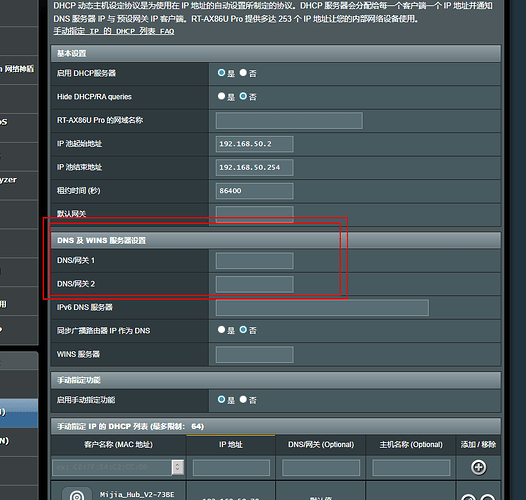Select 否 for 启用 DHCP服务器

click(243, 72)
